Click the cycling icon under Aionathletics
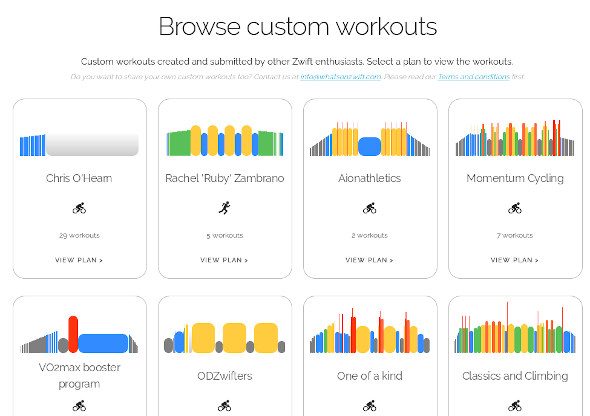This screenshot has height=416, width=590. click(x=370, y=208)
